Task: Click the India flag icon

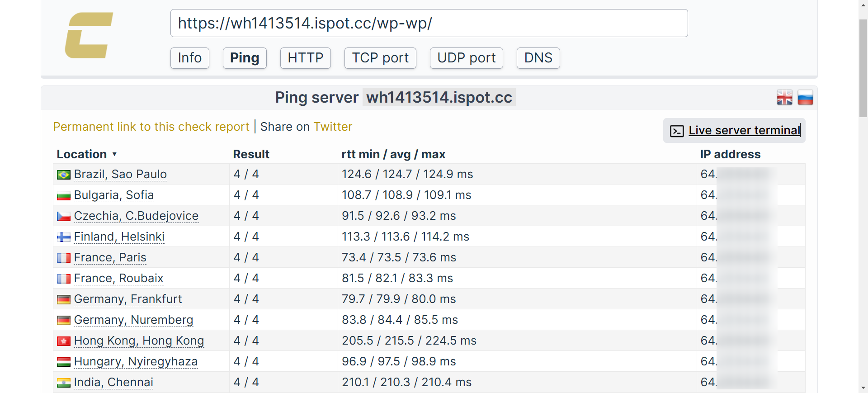Action: [x=63, y=383]
